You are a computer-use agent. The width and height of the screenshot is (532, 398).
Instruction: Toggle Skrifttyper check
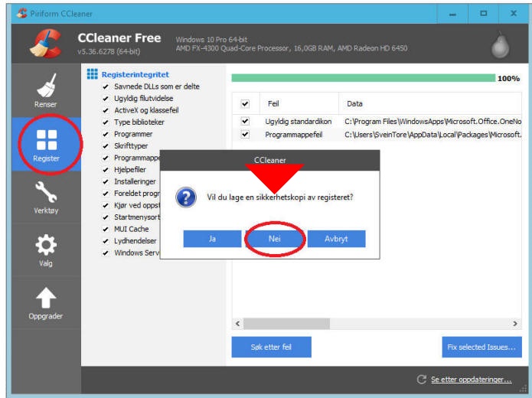(x=106, y=146)
